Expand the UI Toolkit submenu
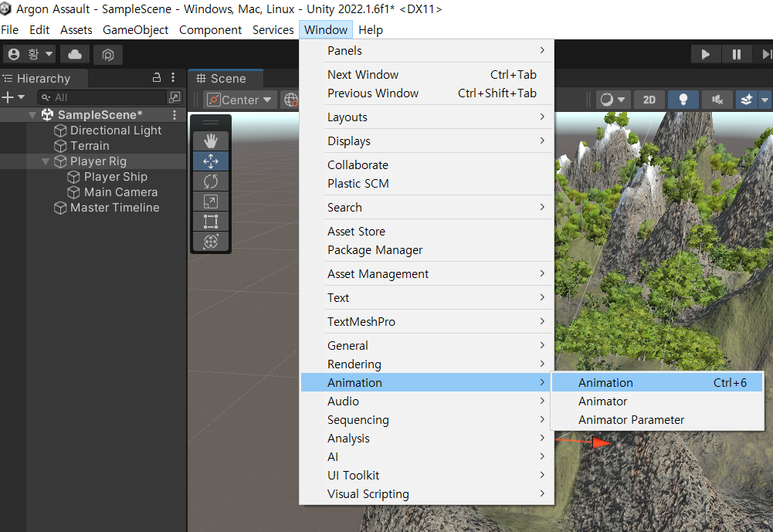The image size is (773, 532). 427,476
